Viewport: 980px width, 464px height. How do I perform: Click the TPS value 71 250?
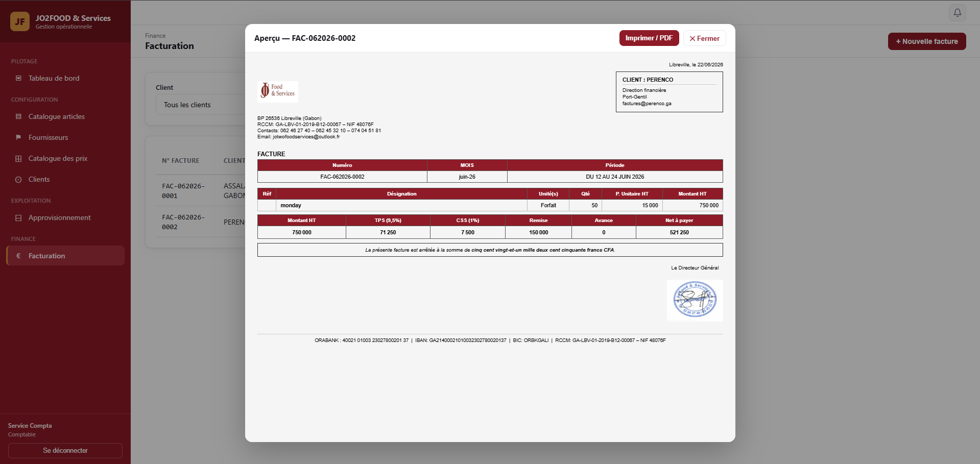pos(388,232)
